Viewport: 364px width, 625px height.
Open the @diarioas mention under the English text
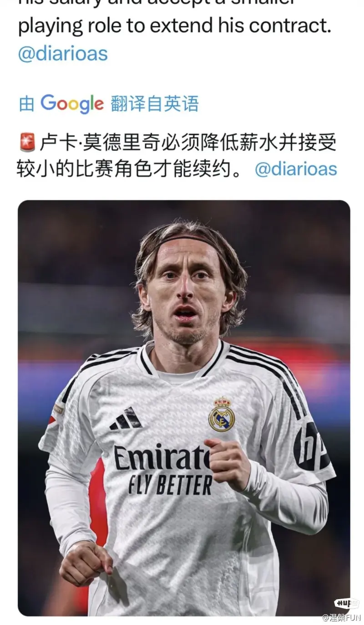tap(63, 54)
